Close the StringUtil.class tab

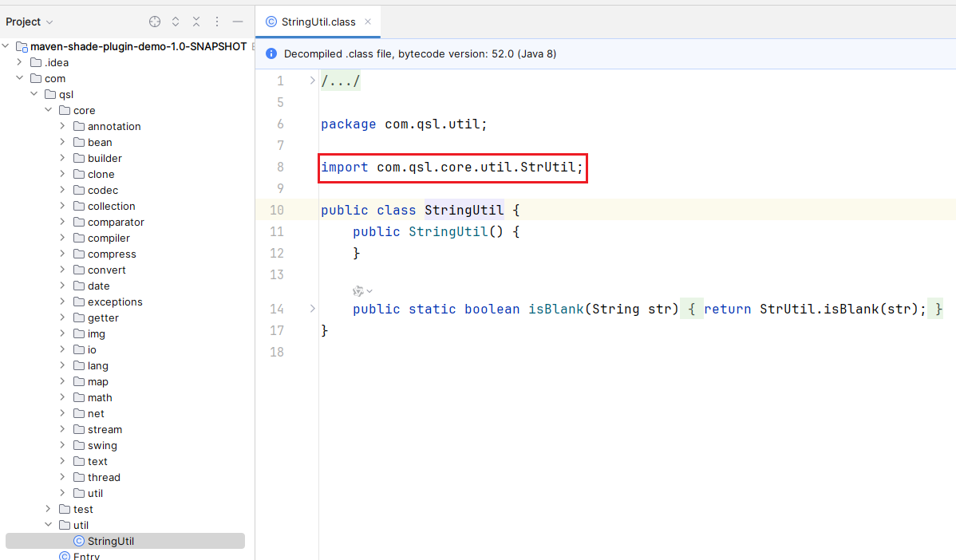coord(368,22)
